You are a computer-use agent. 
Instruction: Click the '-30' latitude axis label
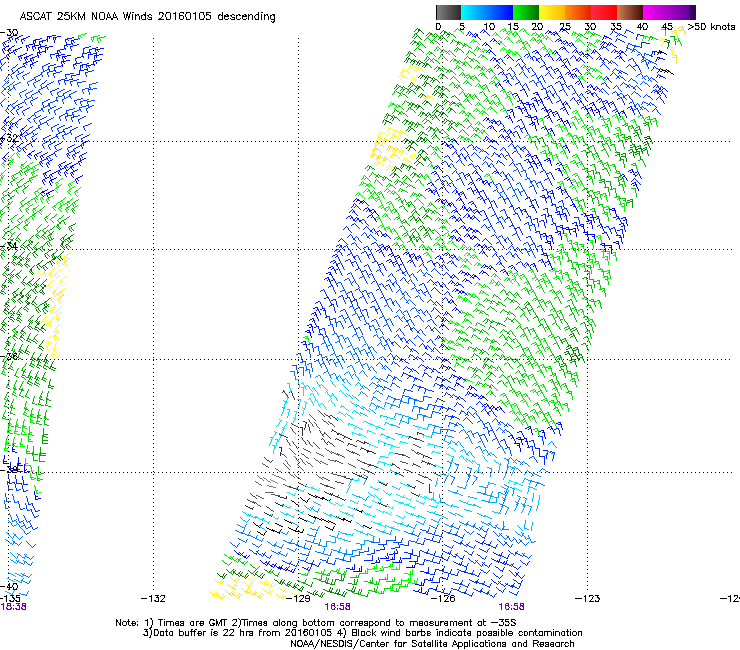[9, 33]
